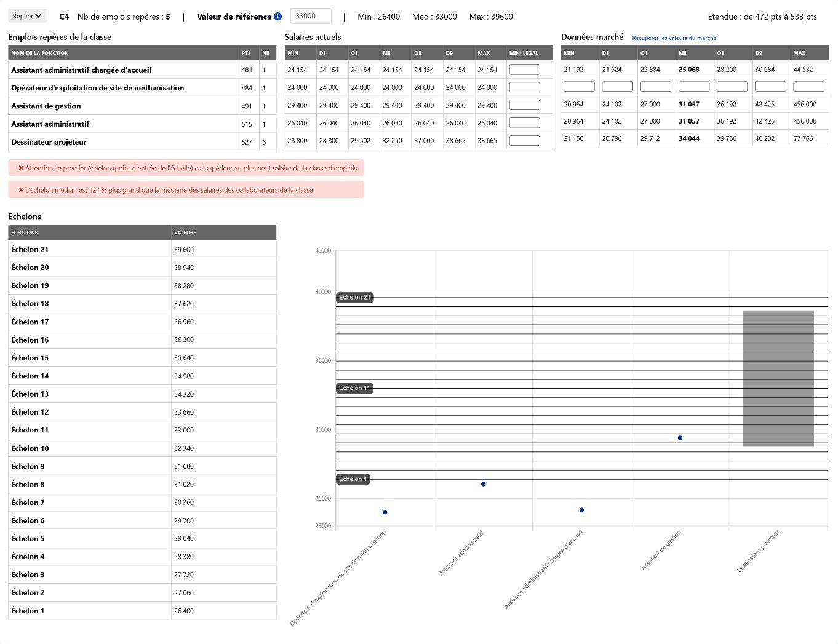Click Échelon 11 marker on the chart
Viewport: 838px width, 644px height.
355,388
